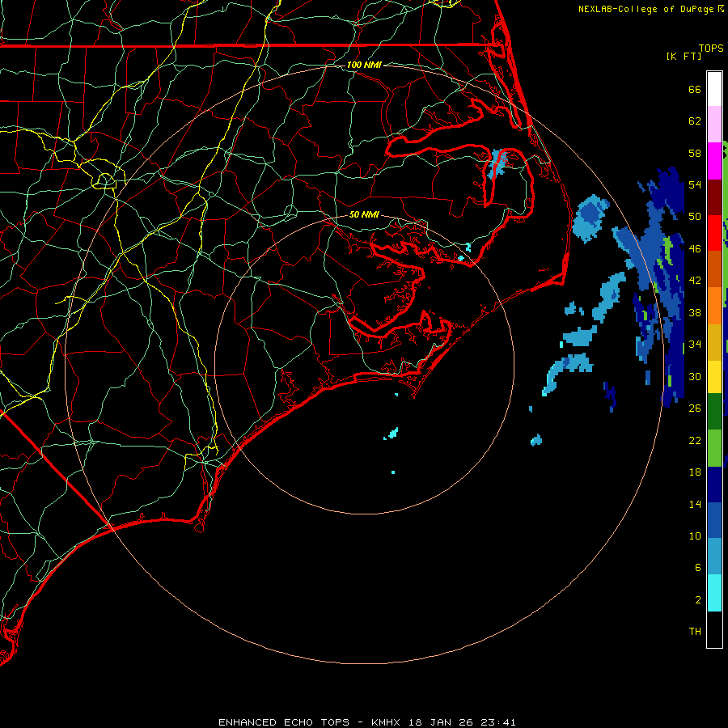Click the cyan 2 K FT legend swatch

pyautogui.click(x=714, y=593)
